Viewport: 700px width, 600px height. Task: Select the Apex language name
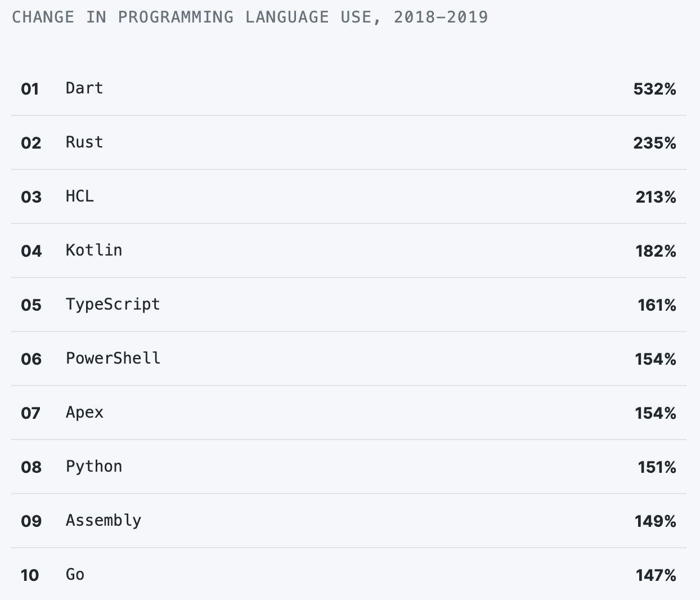pos(84,413)
